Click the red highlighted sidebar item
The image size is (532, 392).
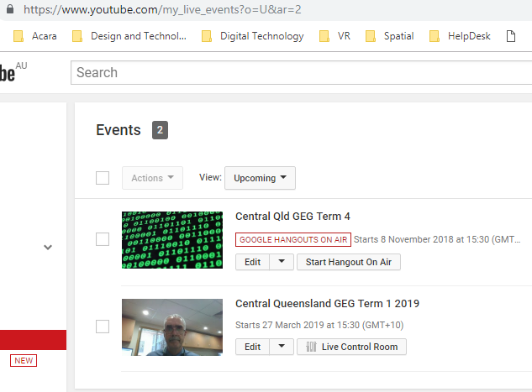[x=33, y=340]
